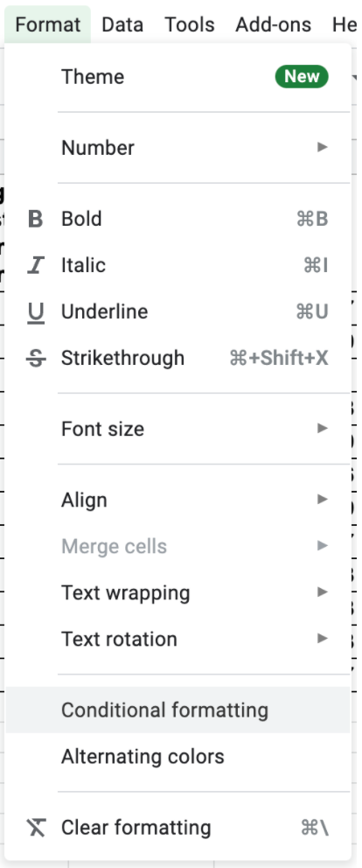Choose Alternating colors
Viewport: 362px width, 868px height.
(x=178, y=757)
